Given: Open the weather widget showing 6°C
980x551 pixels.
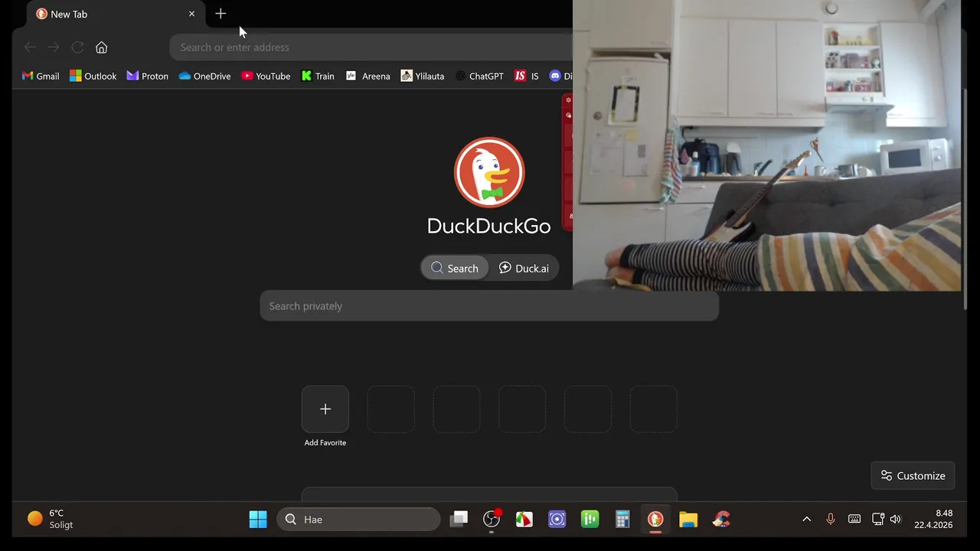Looking at the screenshot, I should (51, 519).
